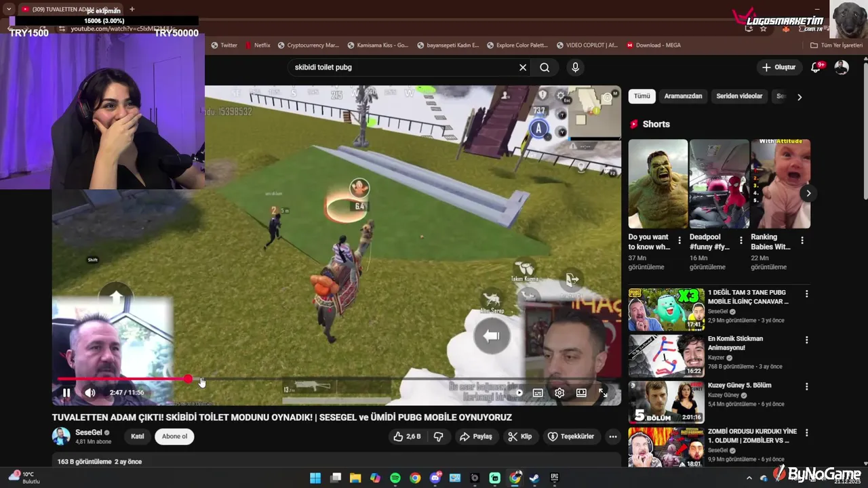The width and height of the screenshot is (868, 488).
Task: Open the Explore Color Palett... bookmark
Action: pyautogui.click(x=517, y=45)
